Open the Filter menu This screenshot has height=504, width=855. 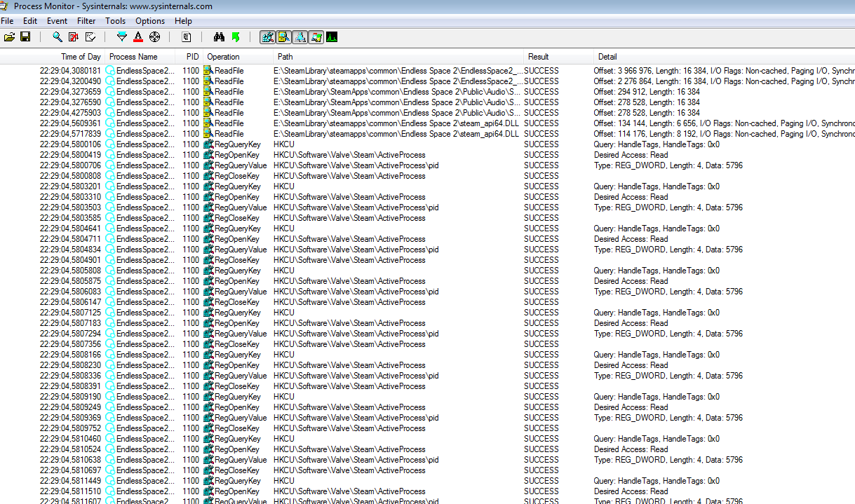86,21
